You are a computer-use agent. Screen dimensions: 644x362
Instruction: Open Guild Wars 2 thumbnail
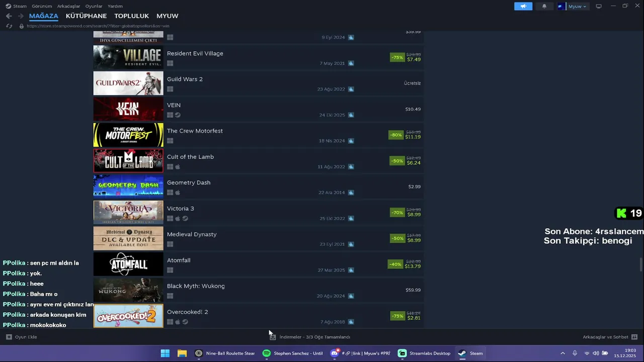[x=128, y=83]
